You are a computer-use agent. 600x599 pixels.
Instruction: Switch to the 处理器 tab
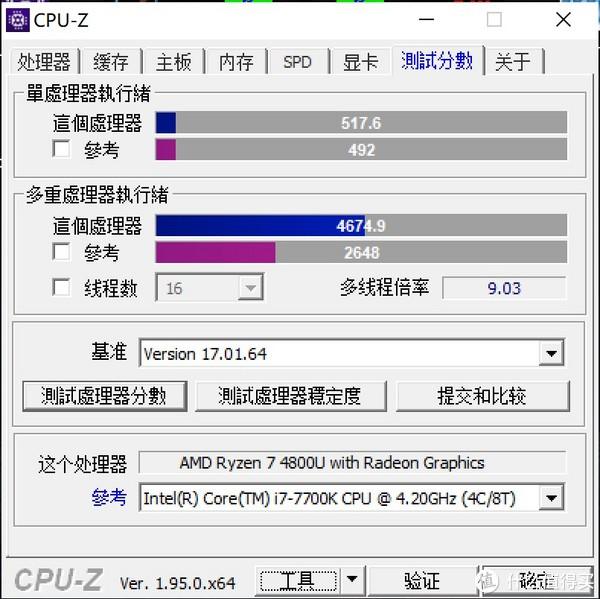(44, 62)
